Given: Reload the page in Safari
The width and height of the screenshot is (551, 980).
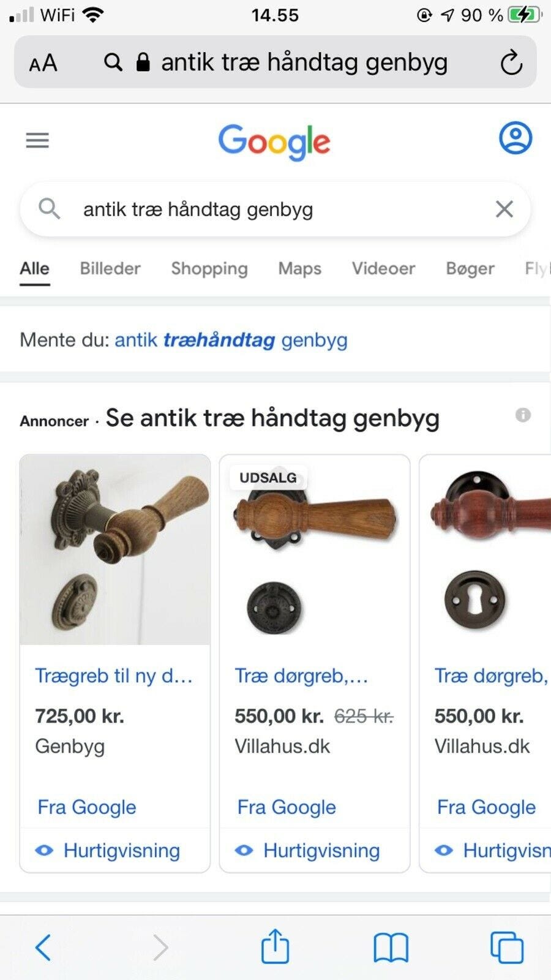Looking at the screenshot, I should 511,62.
